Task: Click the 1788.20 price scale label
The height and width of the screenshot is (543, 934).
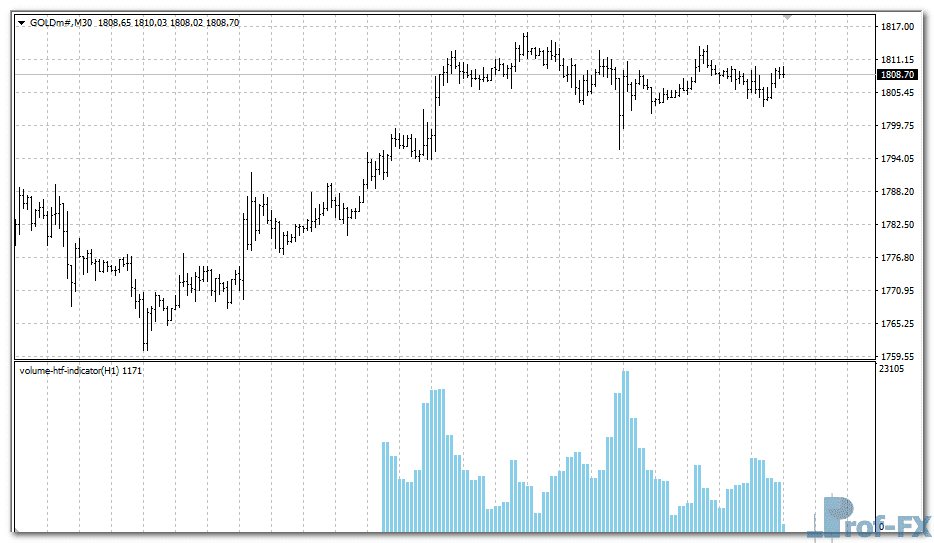Action: click(896, 192)
